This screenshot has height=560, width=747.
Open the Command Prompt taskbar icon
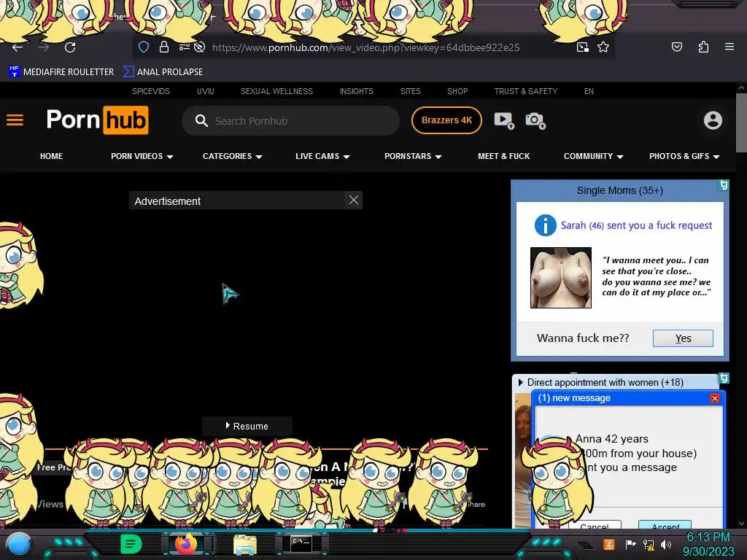tap(301, 544)
